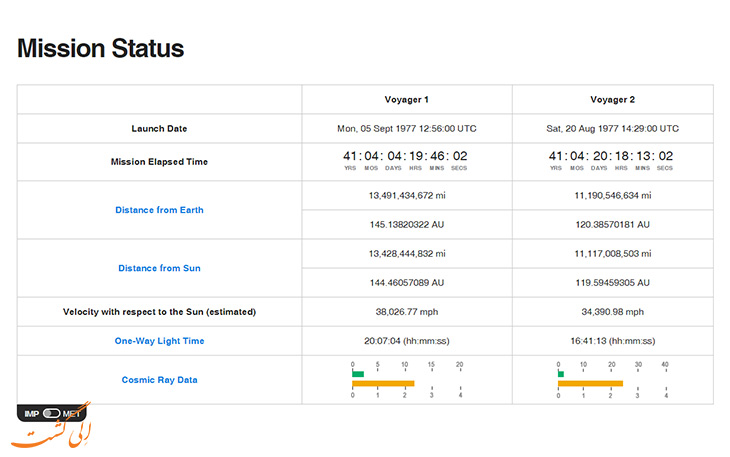
Task: Click the Mission Elapsed Time label
Action: click(159, 161)
